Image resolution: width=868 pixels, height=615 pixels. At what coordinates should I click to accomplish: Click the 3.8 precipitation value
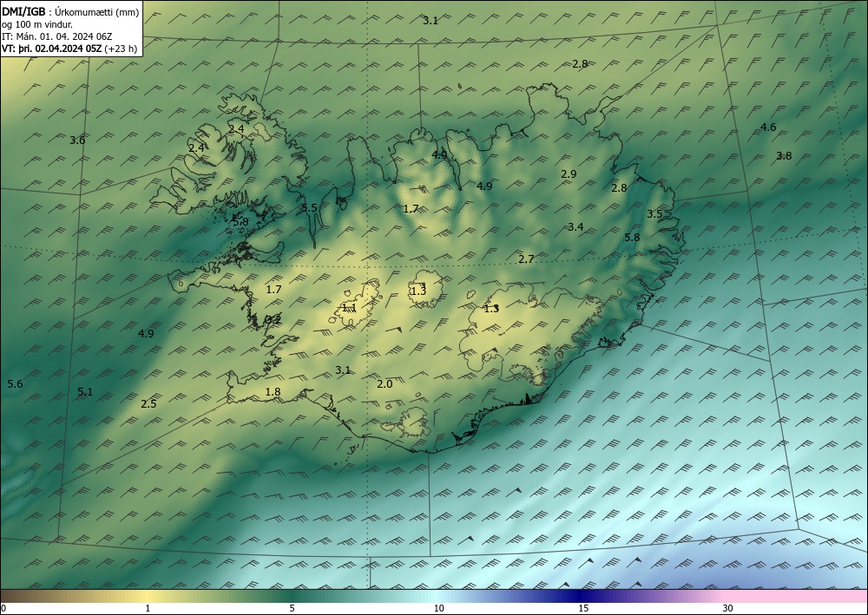click(784, 156)
